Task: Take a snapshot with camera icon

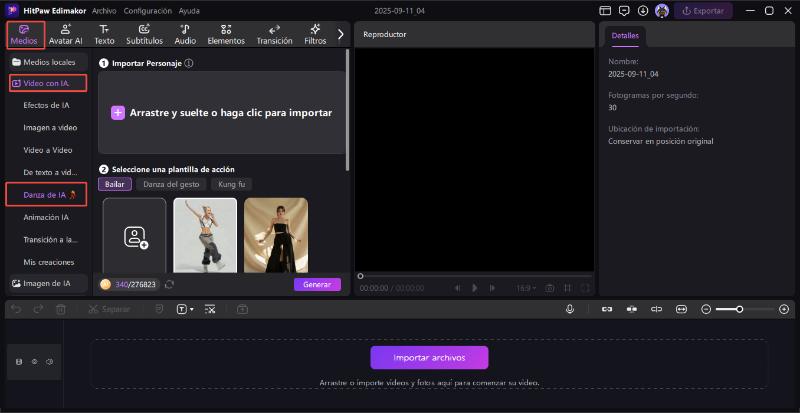Action: (x=549, y=288)
